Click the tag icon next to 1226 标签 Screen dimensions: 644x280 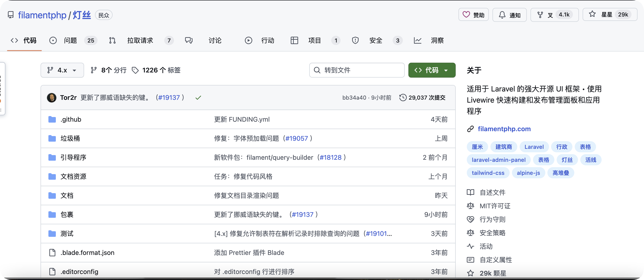pyautogui.click(x=135, y=70)
